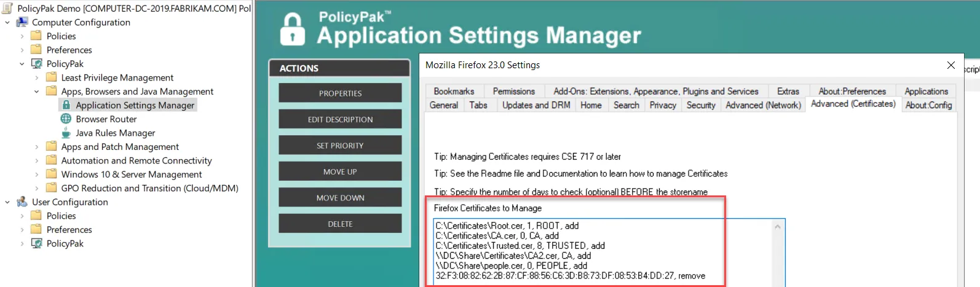Click the SET PRIORITY button

(340, 146)
